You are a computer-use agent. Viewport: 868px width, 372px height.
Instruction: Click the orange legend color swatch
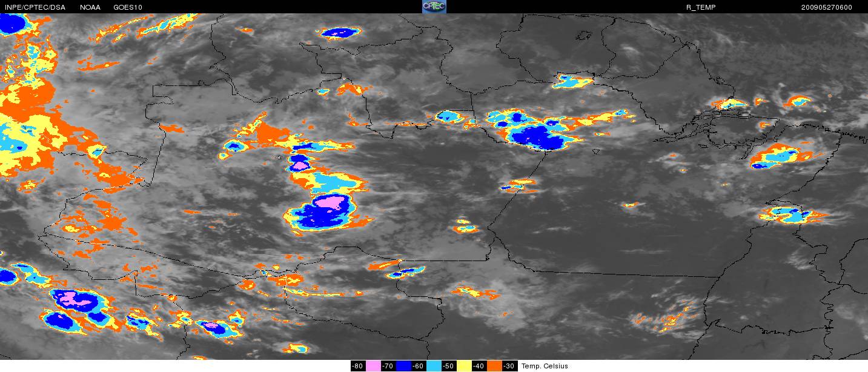click(494, 366)
